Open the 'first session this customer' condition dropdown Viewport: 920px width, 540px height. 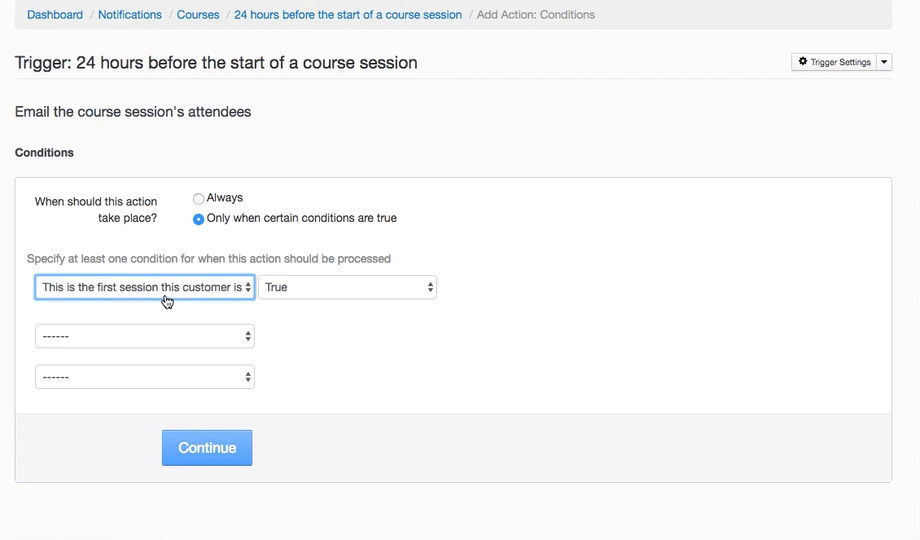point(140,287)
